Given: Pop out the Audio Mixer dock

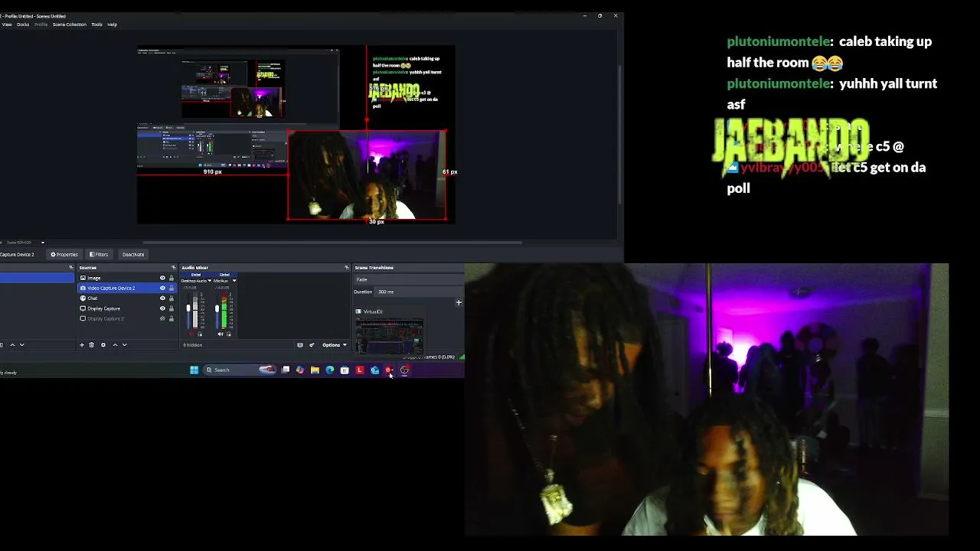Looking at the screenshot, I should click(347, 268).
